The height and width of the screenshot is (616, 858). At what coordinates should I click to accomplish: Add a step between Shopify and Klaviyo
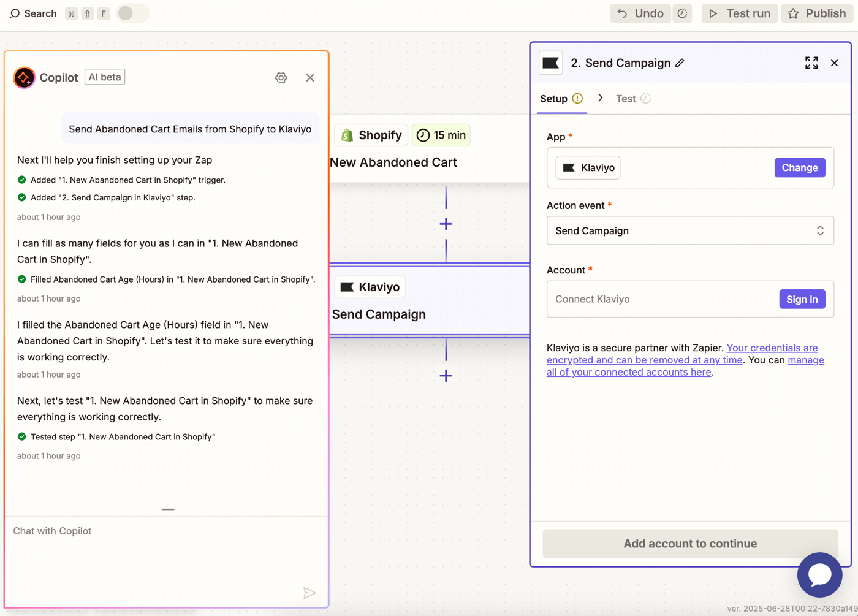[x=446, y=224]
